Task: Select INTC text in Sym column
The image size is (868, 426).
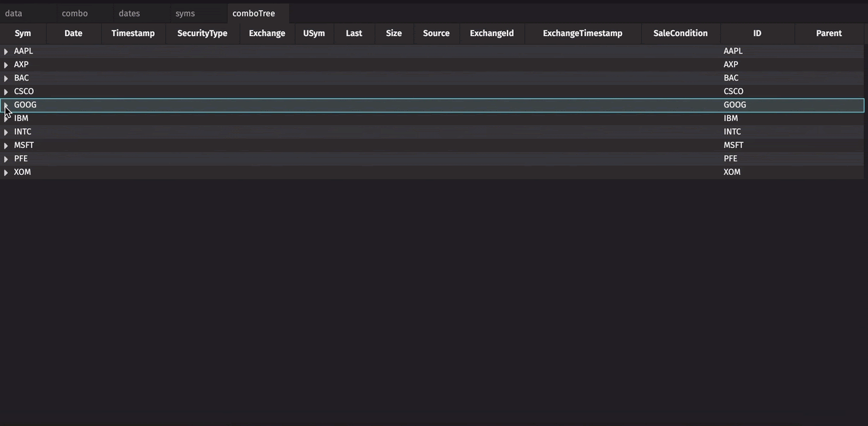Action: coord(23,132)
